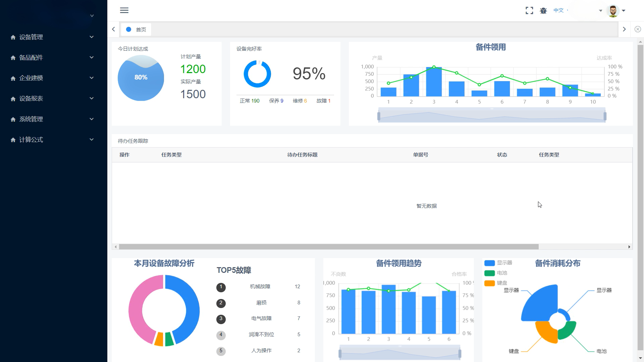
Task: Toggle the 显示器 legend item
Action: pos(498,263)
